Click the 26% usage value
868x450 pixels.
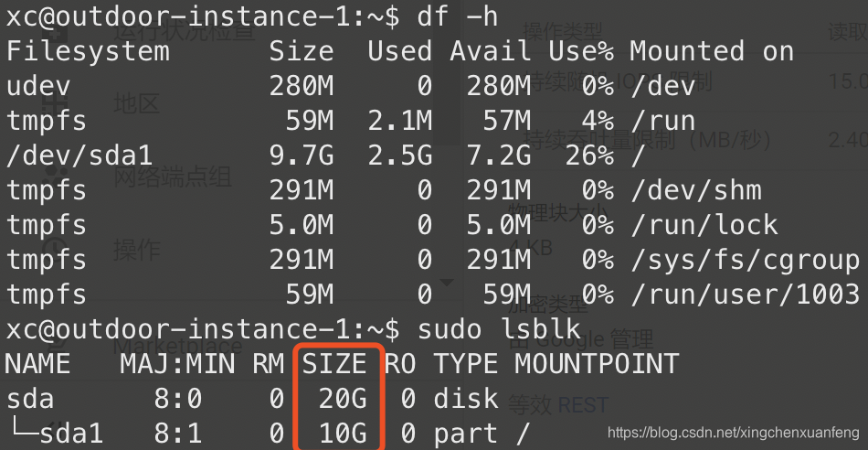tap(589, 155)
